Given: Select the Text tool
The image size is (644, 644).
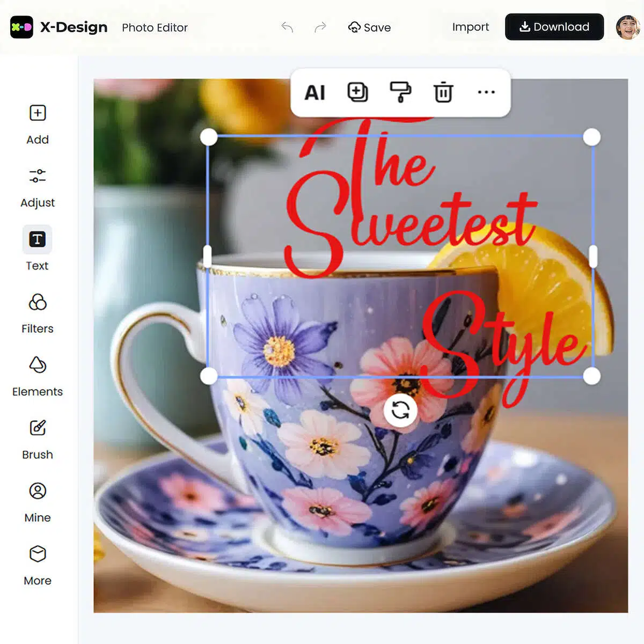Looking at the screenshot, I should (37, 249).
